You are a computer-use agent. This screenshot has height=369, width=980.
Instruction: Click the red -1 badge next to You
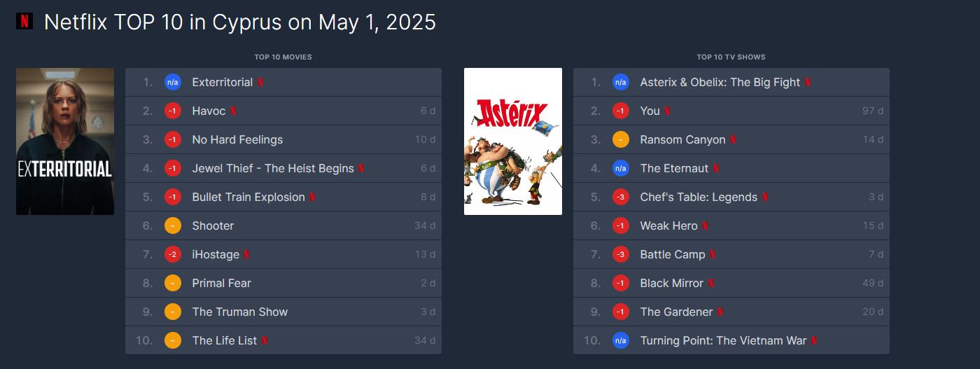(x=621, y=111)
